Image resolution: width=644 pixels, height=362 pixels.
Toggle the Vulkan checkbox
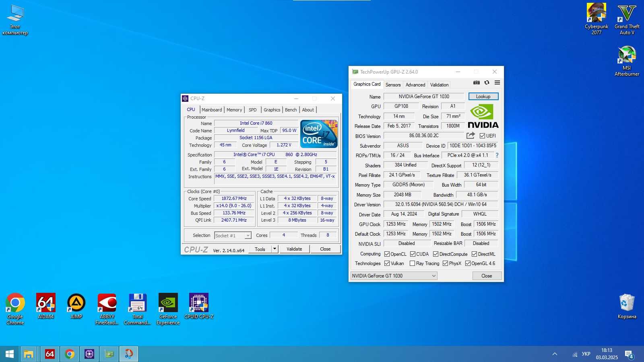[387, 263]
